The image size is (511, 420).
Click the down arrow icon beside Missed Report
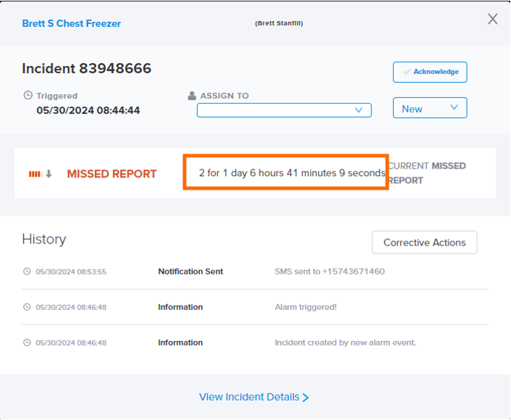pyautogui.click(x=48, y=174)
